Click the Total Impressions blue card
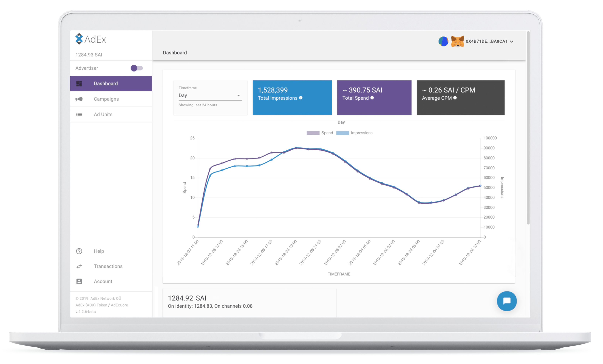This screenshot has width=603, height=364. (292, 98)
